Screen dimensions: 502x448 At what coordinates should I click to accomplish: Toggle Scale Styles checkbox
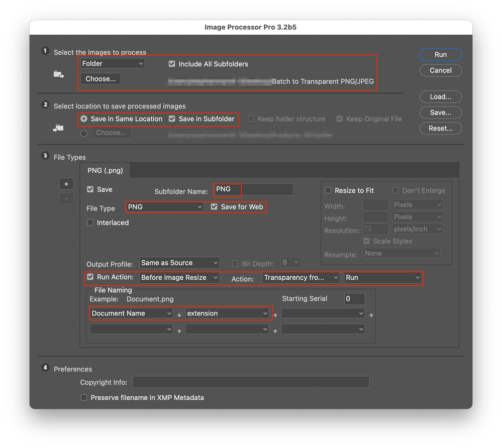366,241
